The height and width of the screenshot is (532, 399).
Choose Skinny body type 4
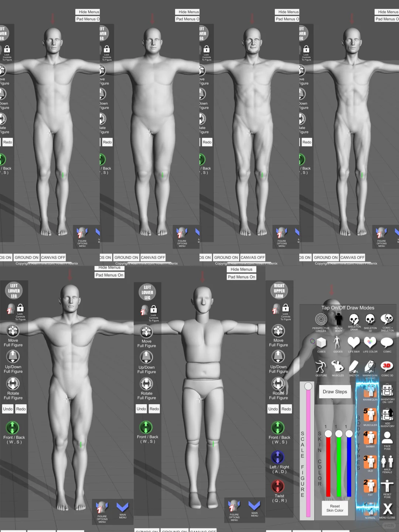click(x=370, y=439)
